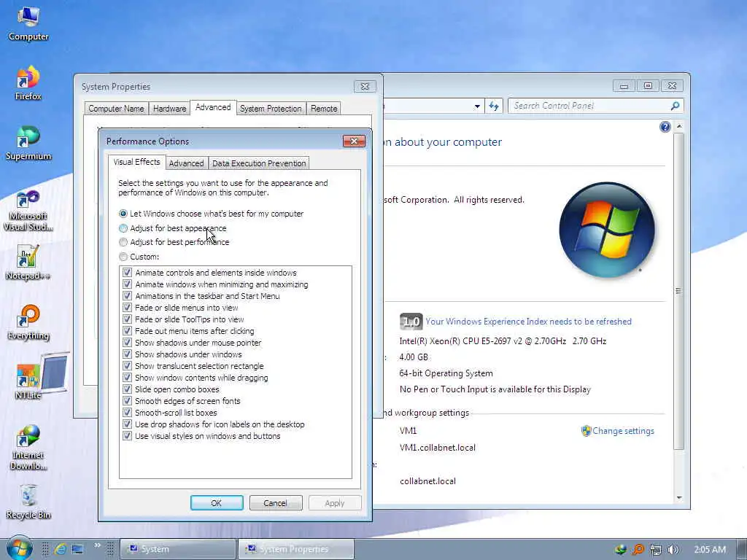Screen dimensions: 747x560
Task: Click the System window scroll down arrow
Action: (679, 498)
